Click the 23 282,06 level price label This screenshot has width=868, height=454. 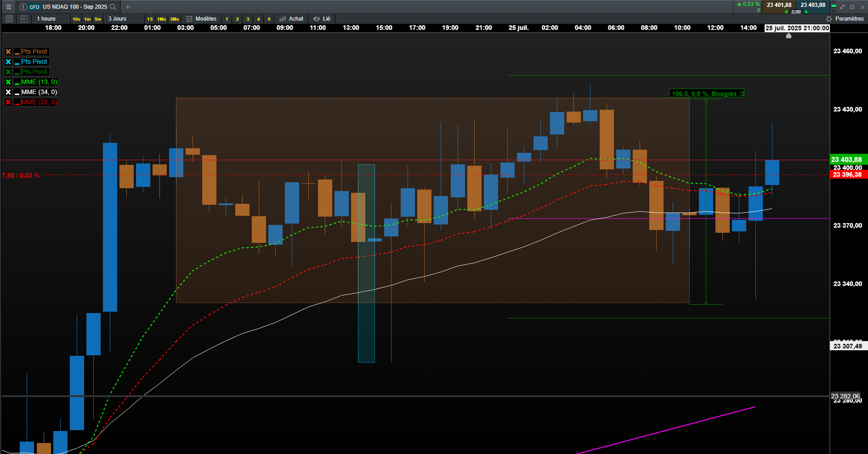(x=845, y=396)
